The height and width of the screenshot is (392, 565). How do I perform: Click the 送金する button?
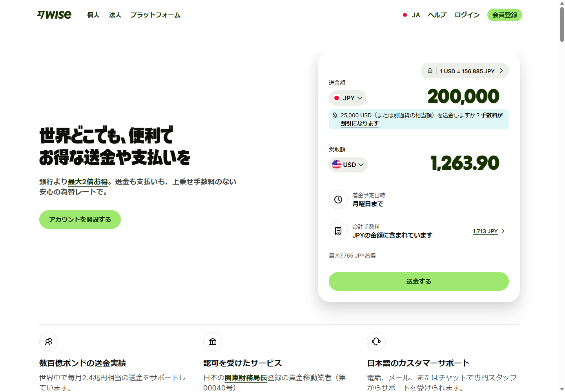point(419,281)
